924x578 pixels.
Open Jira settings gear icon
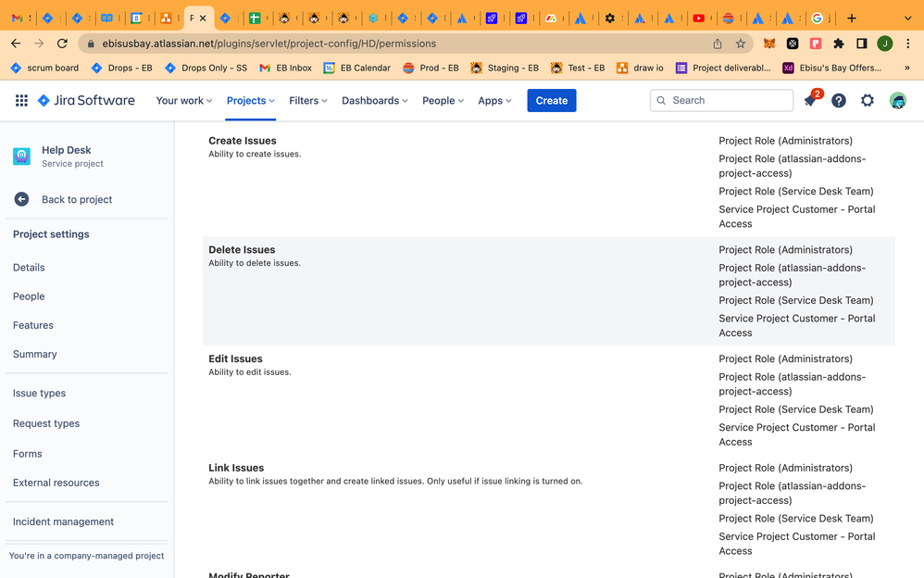click(867, 100)
